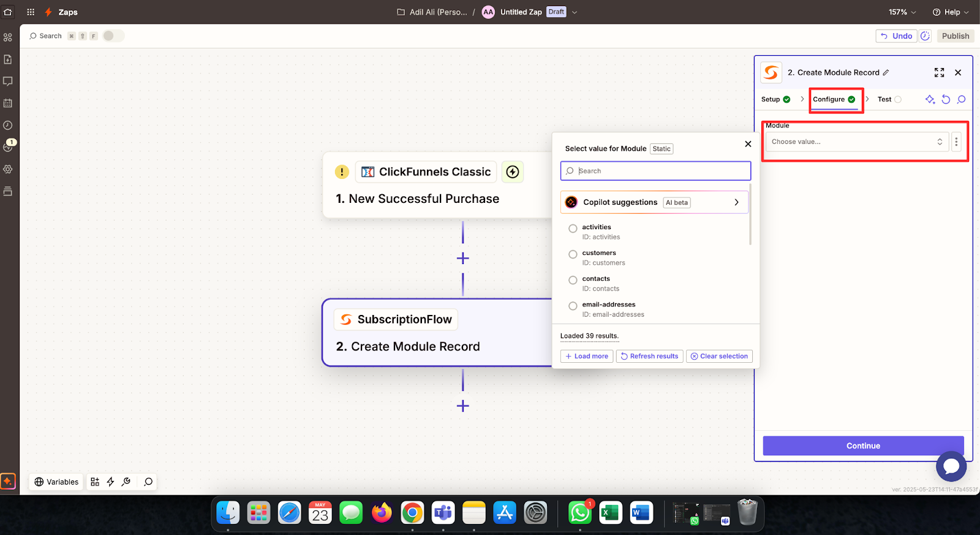Click the lightning bolt icon in bottom toolbar
This screenshot has height=535, width=980.
pyautogui.click(x=111, y=482)
